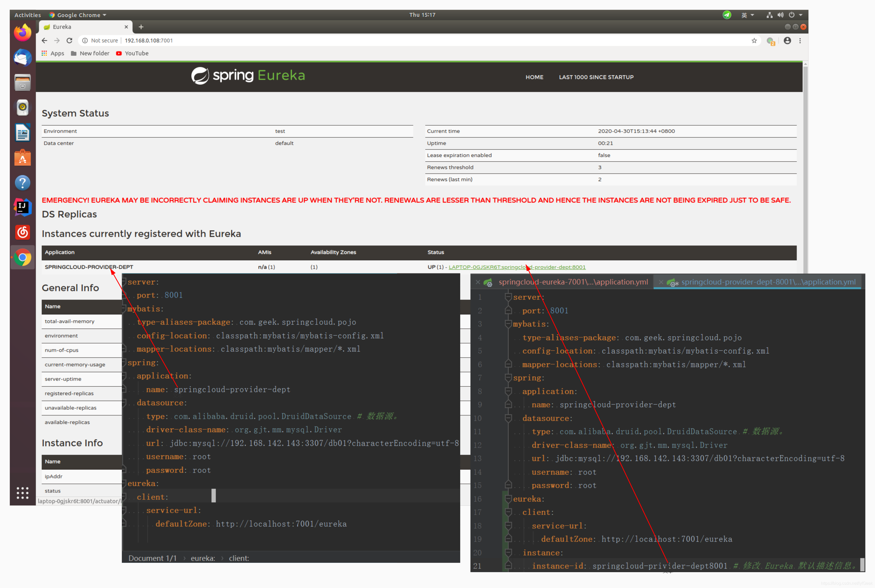Click the Renews threshold row
This screenshot has width=875, height=588.
tap(611, 167)
